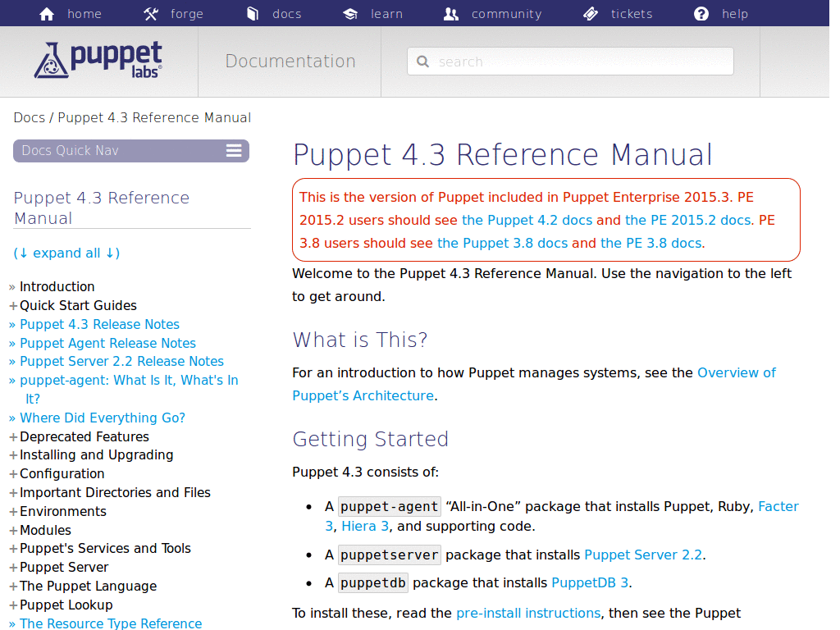Follow the PE 3.8 docs link
The image size is (840, 630).
(651, 243)
